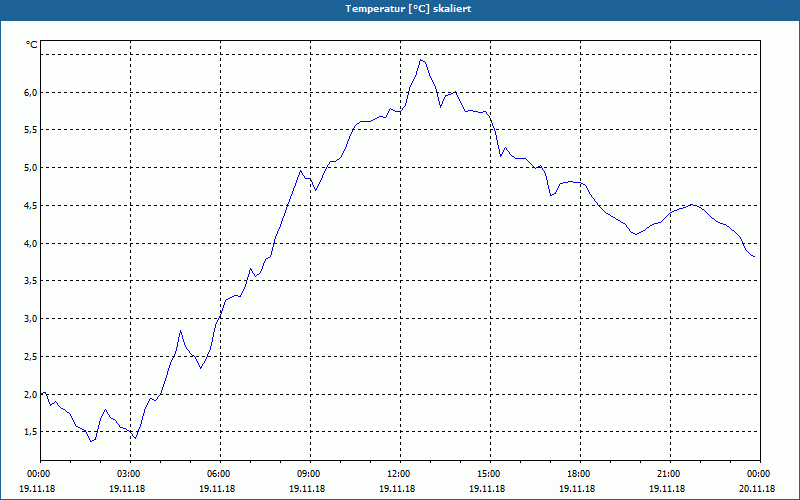Screen dimensions: 800x500
Task: Click the "Temperatur [°C] skaliert" chart title
Action: pos(408,9)
